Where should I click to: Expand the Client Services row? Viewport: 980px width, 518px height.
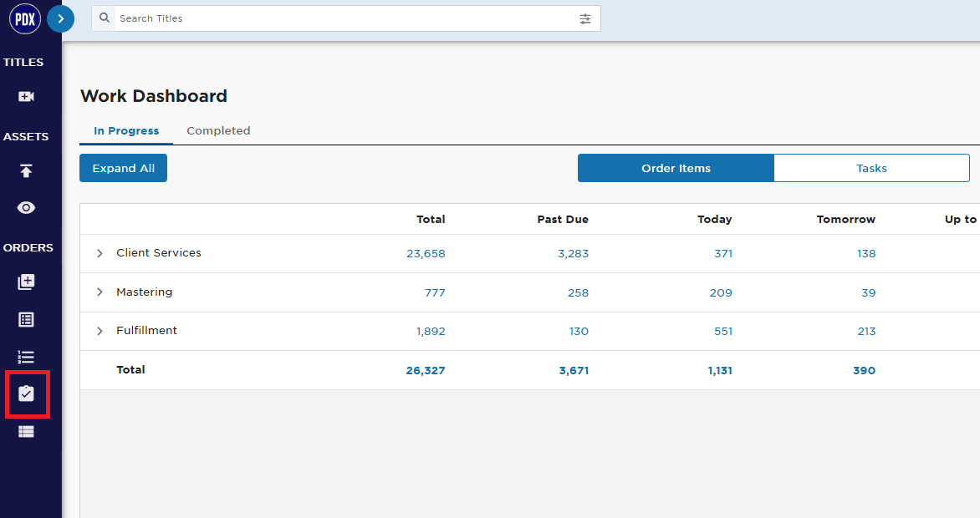(x=100, y=253)
